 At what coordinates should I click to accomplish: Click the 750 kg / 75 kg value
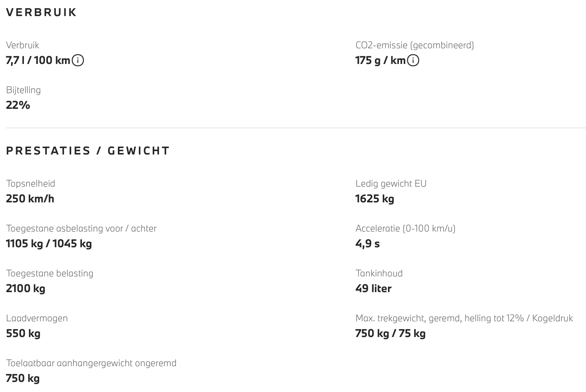(391, 333)
